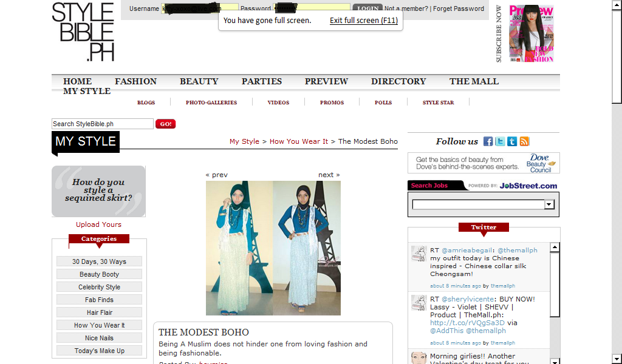This screenshot has height=364, width=622.
Task: Click the GO! search button
Action: pos(165,124)
